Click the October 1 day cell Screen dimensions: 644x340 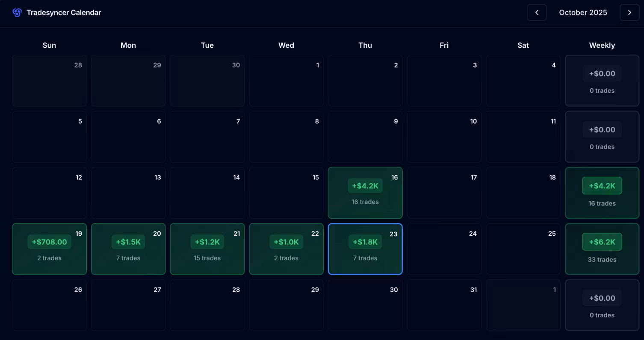(x=286, y=81)
